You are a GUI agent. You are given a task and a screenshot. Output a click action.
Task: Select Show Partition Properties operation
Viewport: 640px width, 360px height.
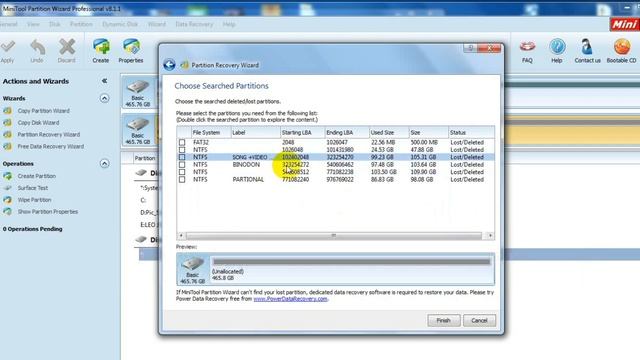tap(48, 211)
